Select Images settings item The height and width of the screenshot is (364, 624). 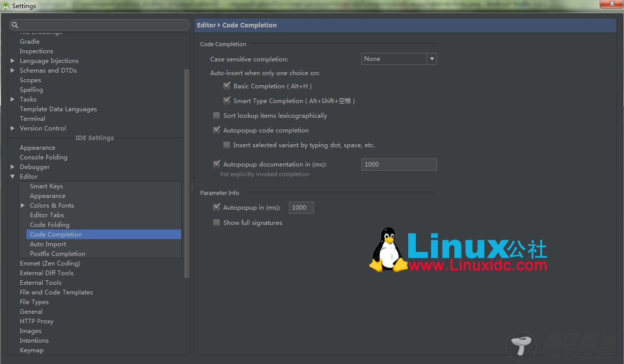[x=30, y=331]
